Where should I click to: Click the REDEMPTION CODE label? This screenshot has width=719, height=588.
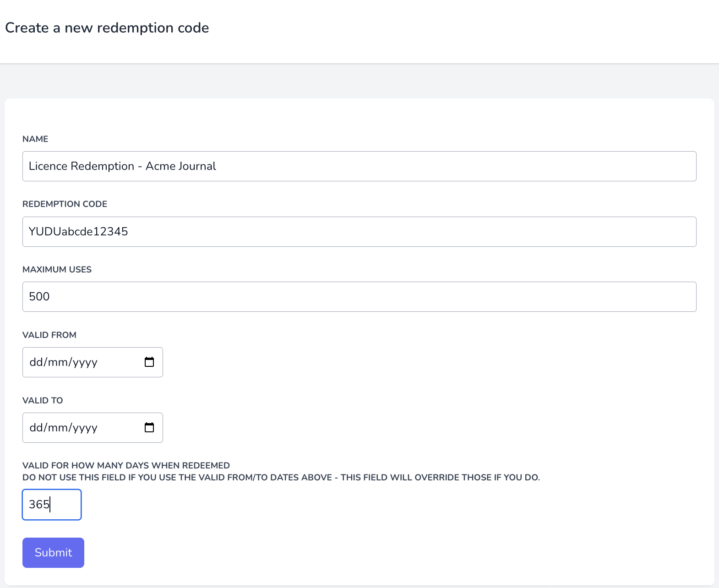(x=65, y=204)
